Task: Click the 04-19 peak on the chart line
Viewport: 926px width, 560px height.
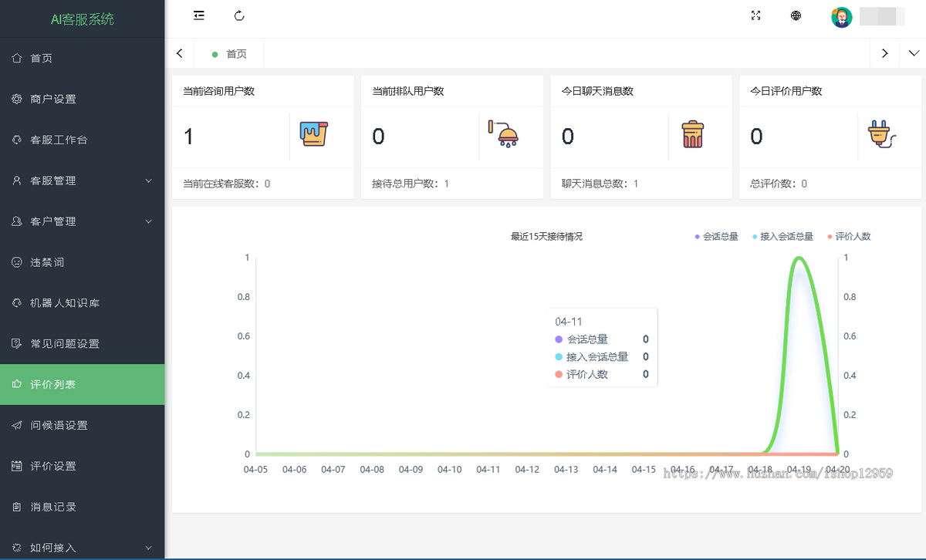Action: (799, 258)
